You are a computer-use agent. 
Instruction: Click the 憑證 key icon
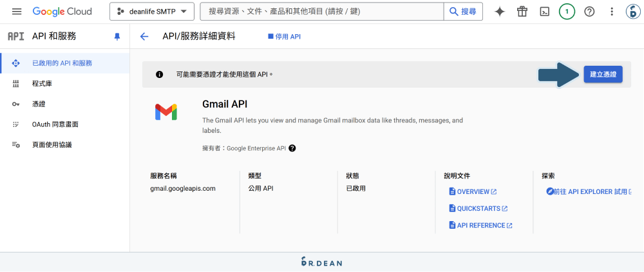(x=16, y=104)
